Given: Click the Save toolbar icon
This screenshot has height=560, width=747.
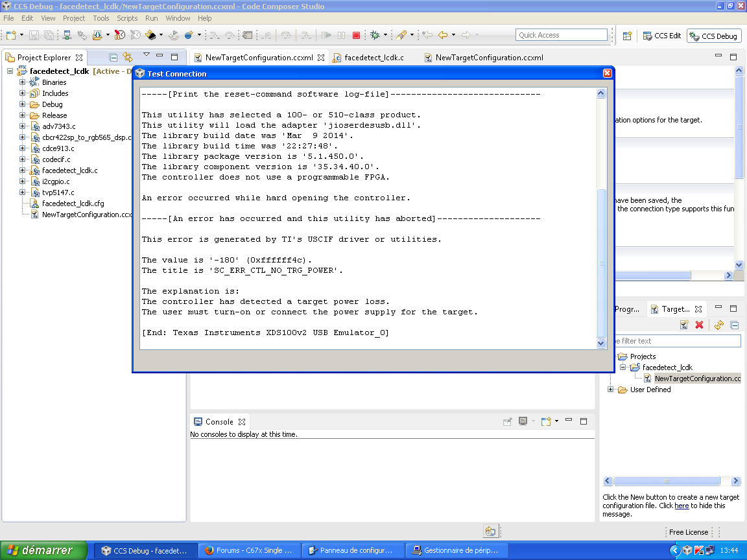Looking at the screenshot, I should pos(34,35).
